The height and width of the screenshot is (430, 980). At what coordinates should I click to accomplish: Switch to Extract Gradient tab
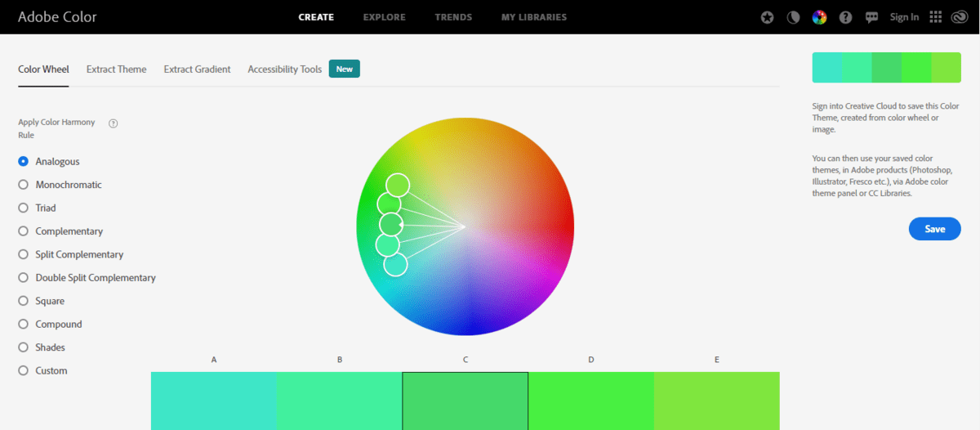(198, 69)
